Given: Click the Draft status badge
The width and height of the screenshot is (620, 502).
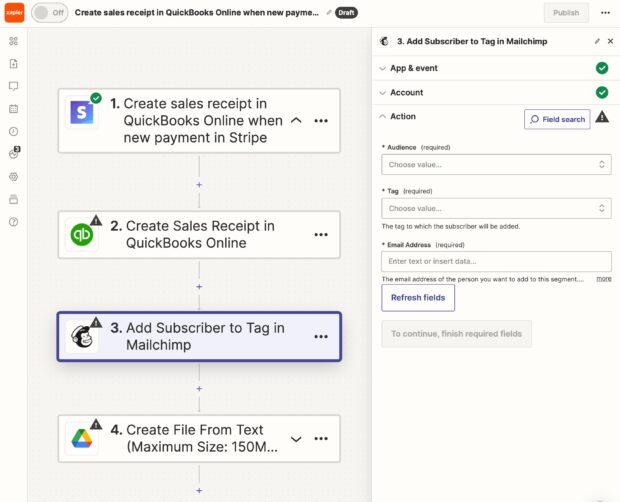Looking at the screenshot, I should [x=346, y=13].
